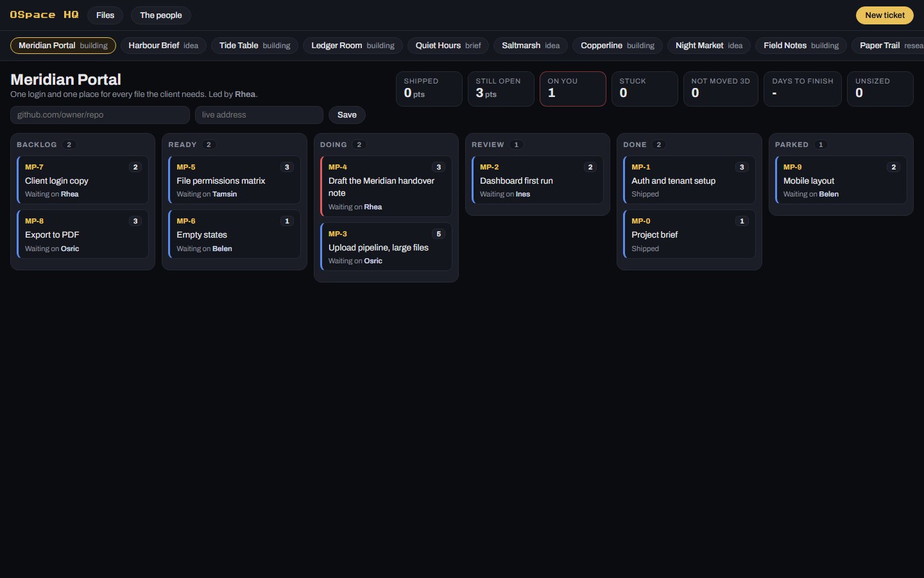Open ticket MP-1 Auth and tenant setup
The width and height of the screenshot is (924, 578).
[689, 180]
